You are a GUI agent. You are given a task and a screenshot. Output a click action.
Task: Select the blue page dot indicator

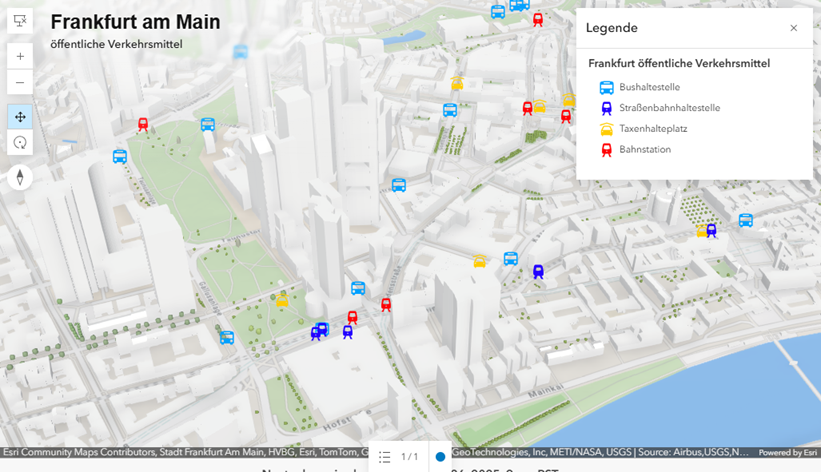coord(440,457)
